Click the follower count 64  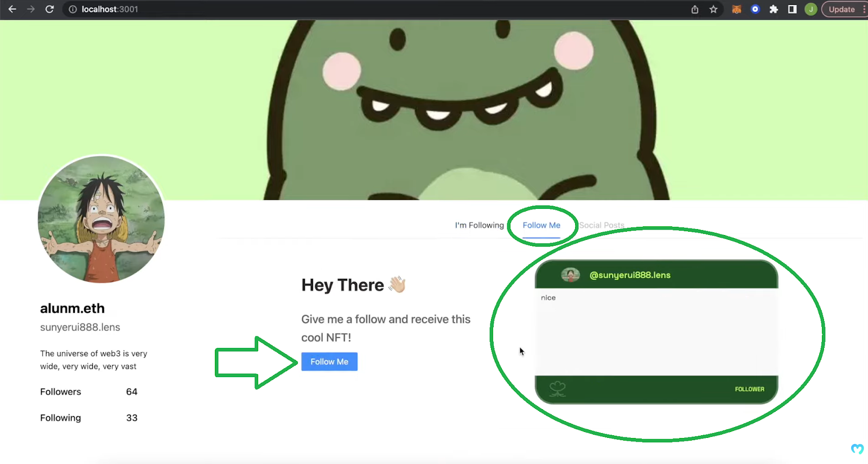coord(132,392)
